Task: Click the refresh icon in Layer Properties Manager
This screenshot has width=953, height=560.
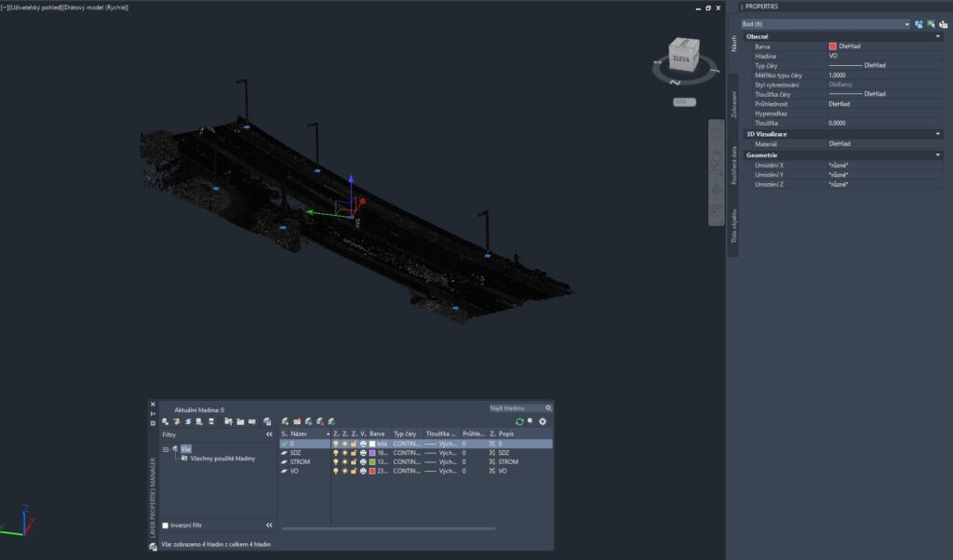Action: tap(519, 421)
